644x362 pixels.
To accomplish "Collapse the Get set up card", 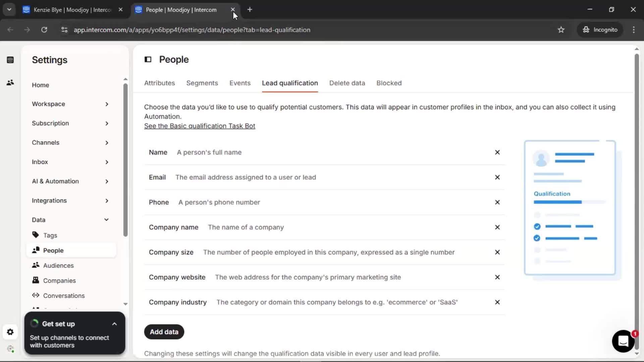I will pos(114,324).
